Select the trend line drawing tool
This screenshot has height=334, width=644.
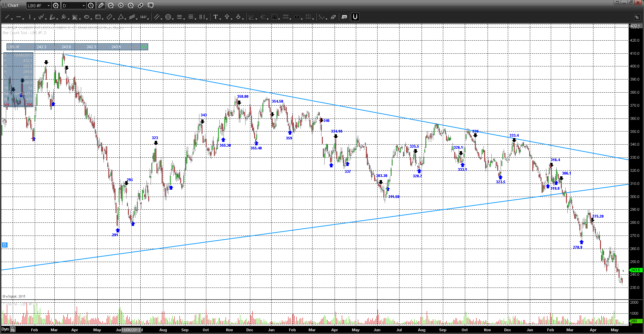(x=7, y=17)
